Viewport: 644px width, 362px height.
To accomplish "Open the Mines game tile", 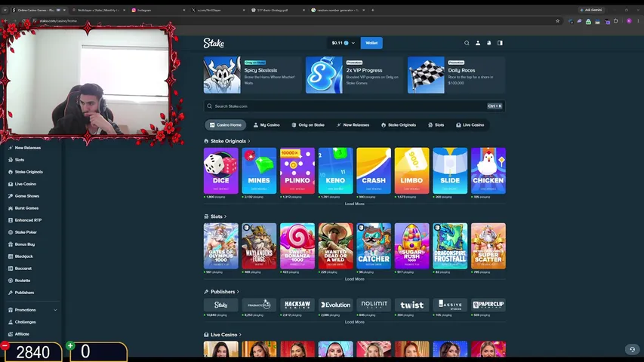I will [x=259, y=170].
